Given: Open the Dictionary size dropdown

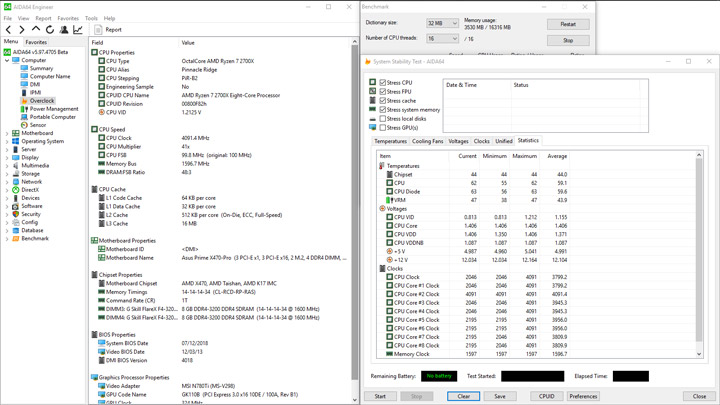Looking at the screenshot, I should (442, 23).
